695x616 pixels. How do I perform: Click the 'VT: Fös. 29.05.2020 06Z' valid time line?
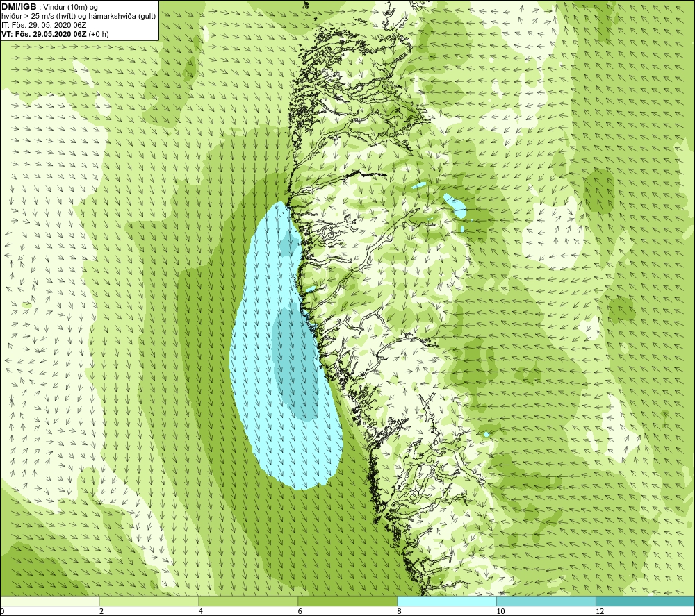44,34
